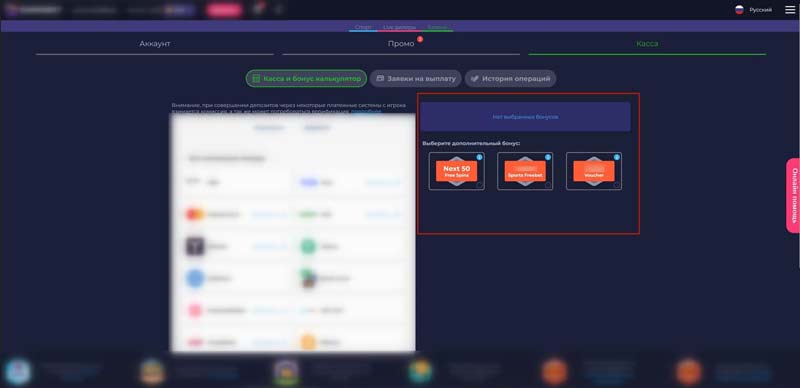This screenshot has height=388, width=800.
Task: Click the card icon in Заявки на выплату
Action: (x=380, y=79)
